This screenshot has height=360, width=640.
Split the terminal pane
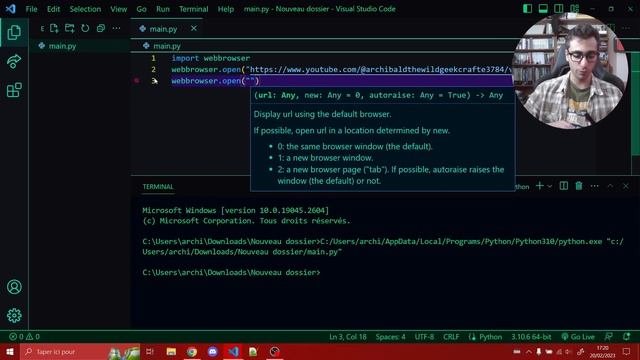564,186
